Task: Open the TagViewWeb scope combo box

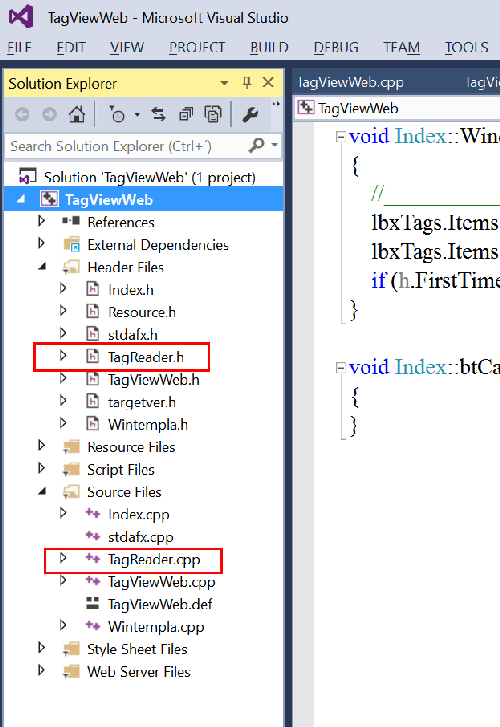Action: (398, 108)
